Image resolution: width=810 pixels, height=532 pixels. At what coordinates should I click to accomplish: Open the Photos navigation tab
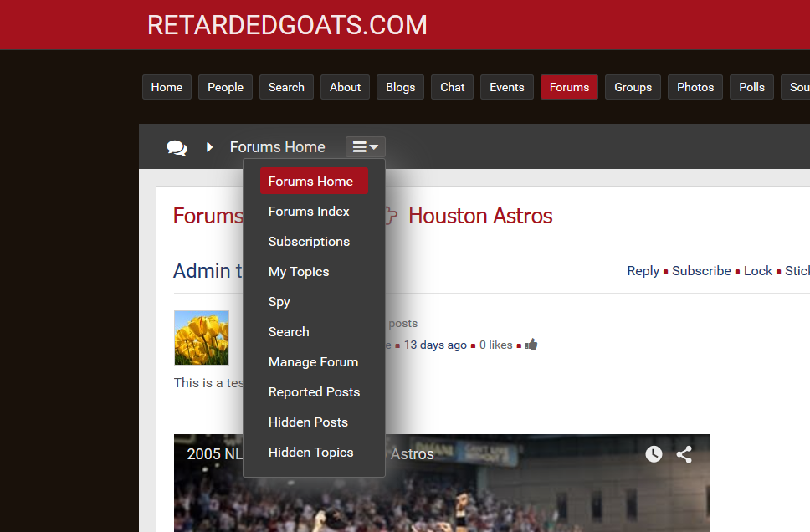(695, 87)
